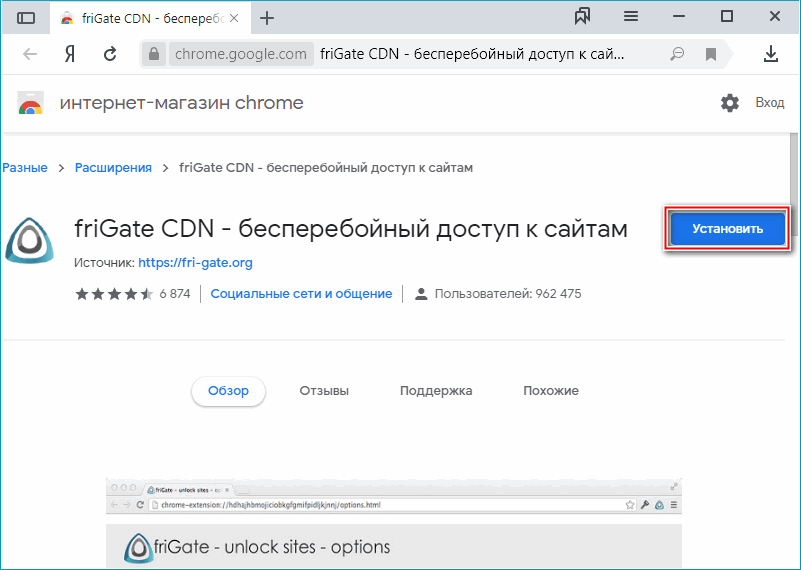
Task: Open a new tab with plus button
Action: click(x=267, y=18)
